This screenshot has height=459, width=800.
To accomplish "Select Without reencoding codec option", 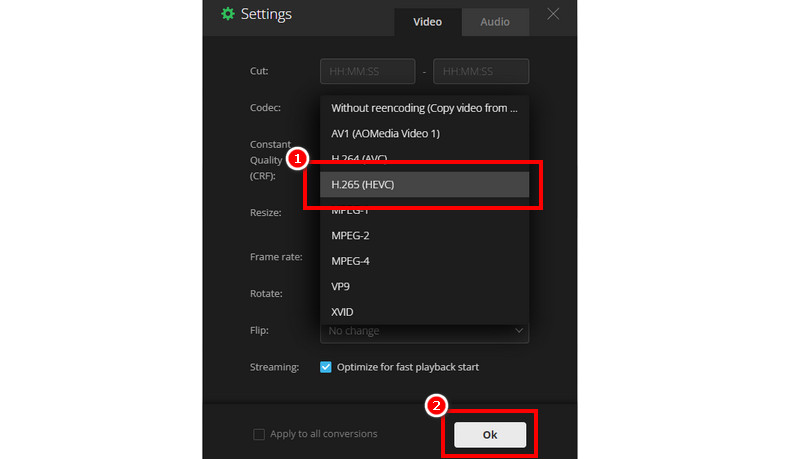I will point(424,107).
